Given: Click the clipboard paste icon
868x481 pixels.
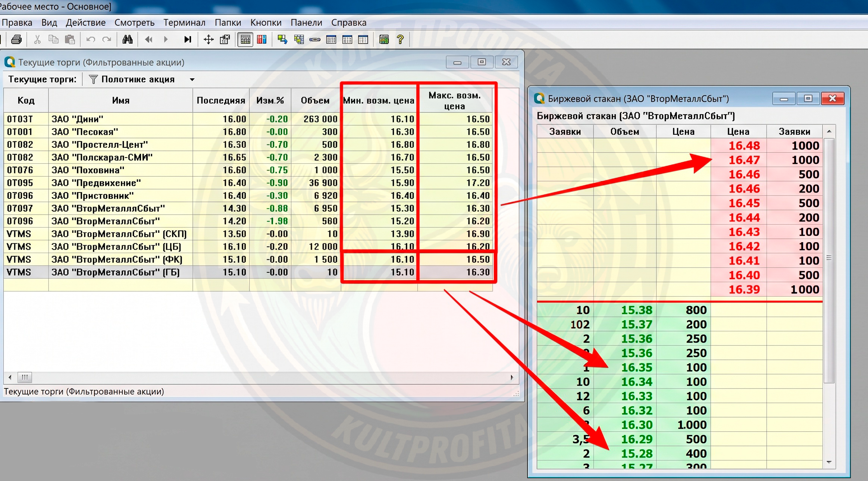Looking at the screenshot, I should [70, 39].
